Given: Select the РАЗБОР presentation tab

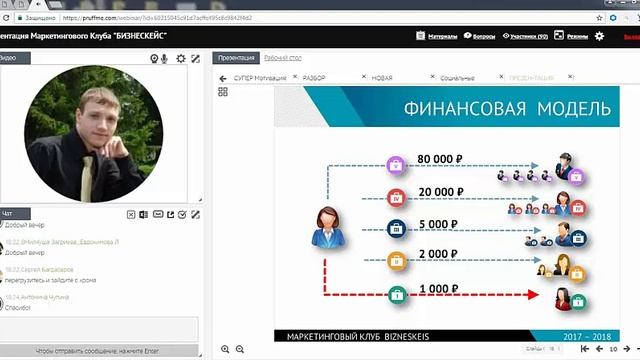Looking at the screenshot, I should [x=314, y=78].
